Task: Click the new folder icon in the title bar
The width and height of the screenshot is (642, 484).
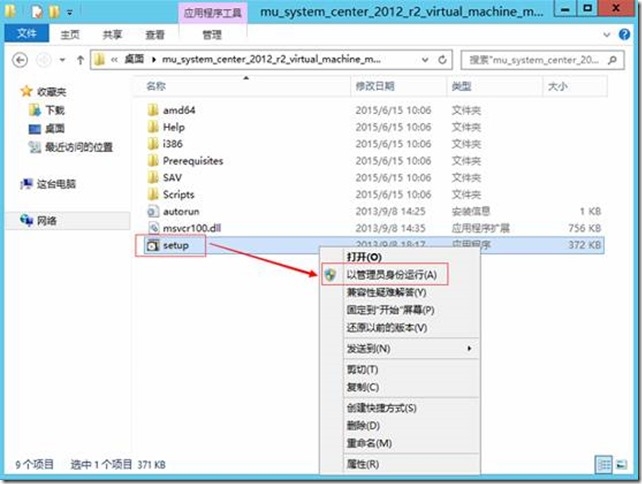Action: tap(54, 12)
